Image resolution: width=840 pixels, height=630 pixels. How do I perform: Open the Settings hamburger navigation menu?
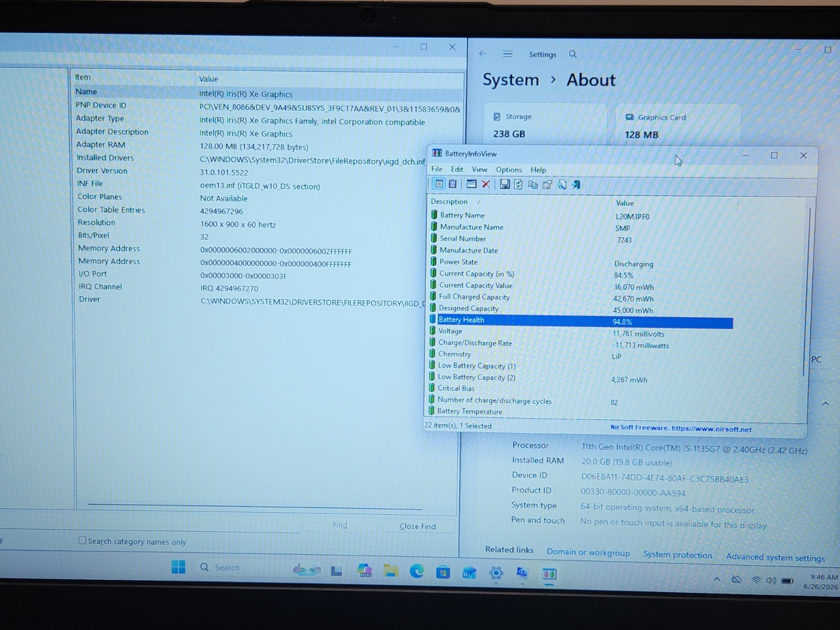(x=508, y=54)
